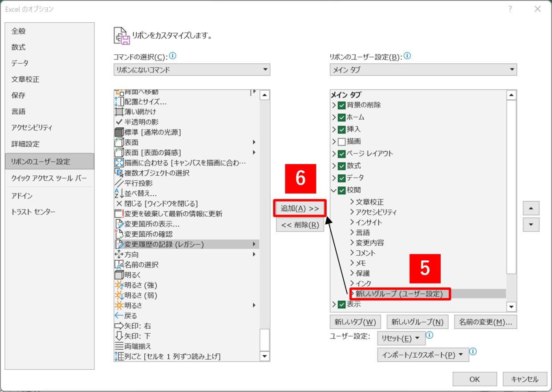
Task: Switch to クイック アクセス ツール バー category
Action: [x=50, y=178]
